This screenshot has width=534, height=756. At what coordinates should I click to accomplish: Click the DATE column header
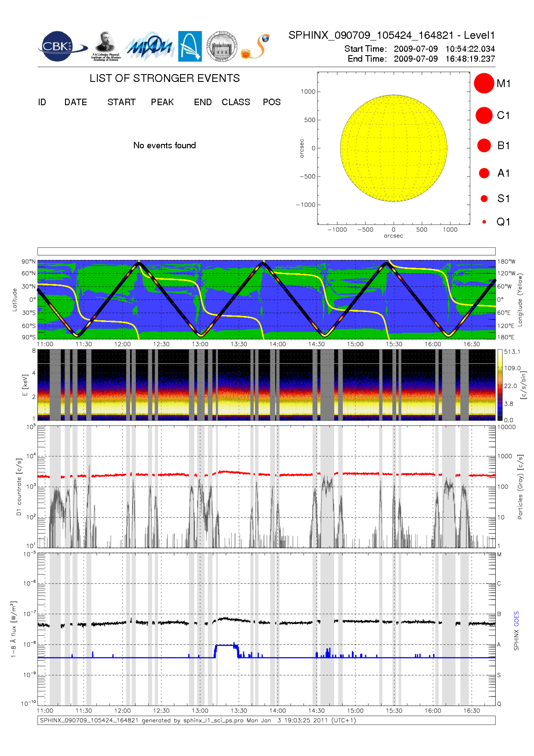click(x=76, y=102)
